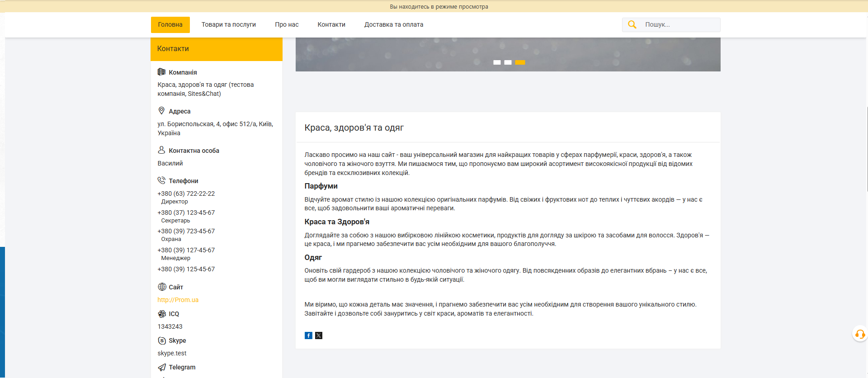Click the Facebook share icon
The width and height of the screenshot is (868, 378).
click(308, 335)
